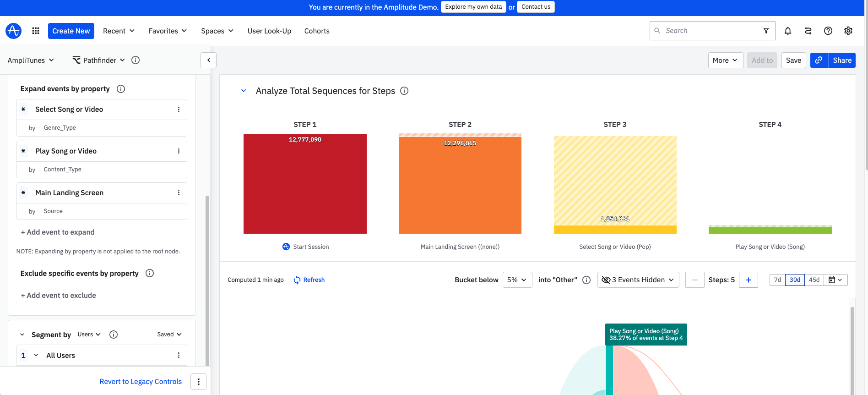Open the Pathfinder chart type dropdown
The width and height of the screenshot is (868, 395).
99,60
